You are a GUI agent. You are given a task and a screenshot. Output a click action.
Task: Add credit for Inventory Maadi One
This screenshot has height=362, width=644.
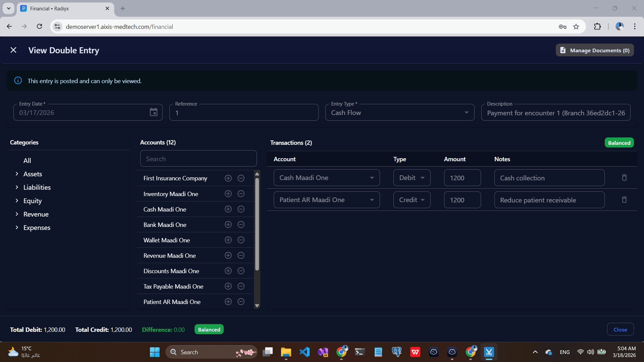point(241,194)
